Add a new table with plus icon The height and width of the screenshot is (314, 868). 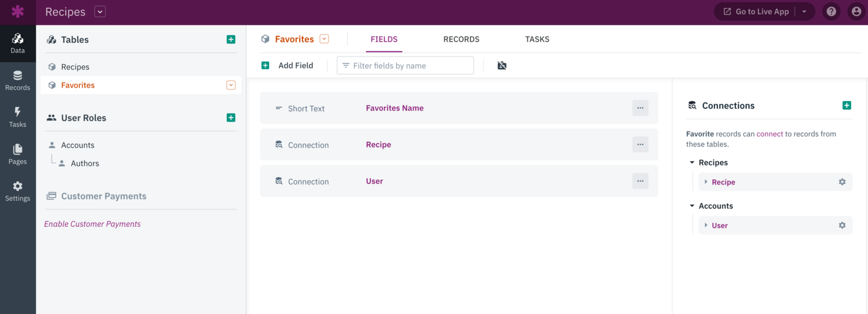click(x=231, y=39)
